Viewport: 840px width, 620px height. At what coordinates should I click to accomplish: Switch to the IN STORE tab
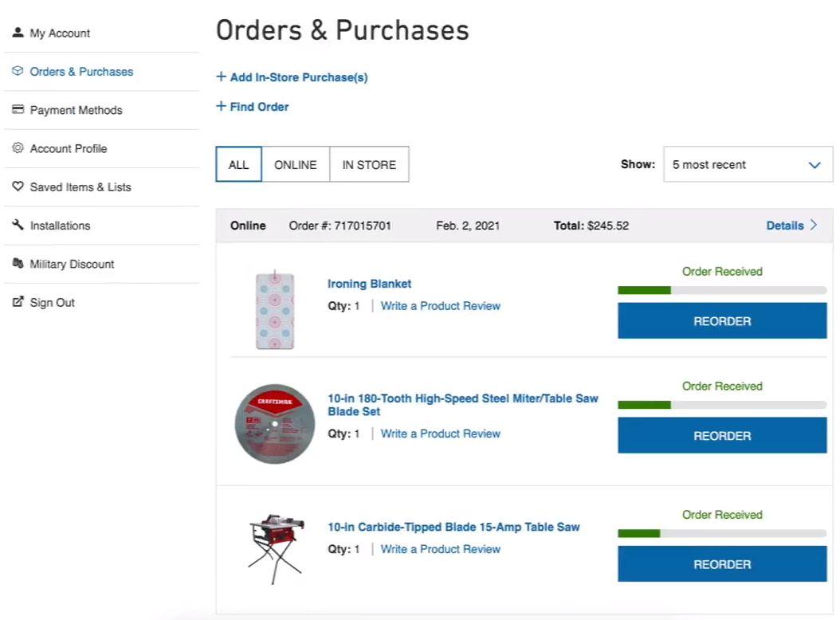[369, 164]
